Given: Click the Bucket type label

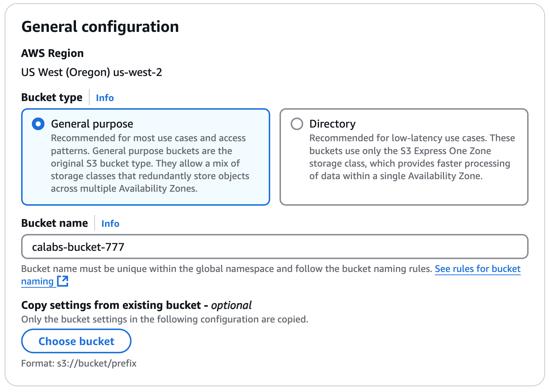Looking at the screenshot, I should [x=52, y=97].
